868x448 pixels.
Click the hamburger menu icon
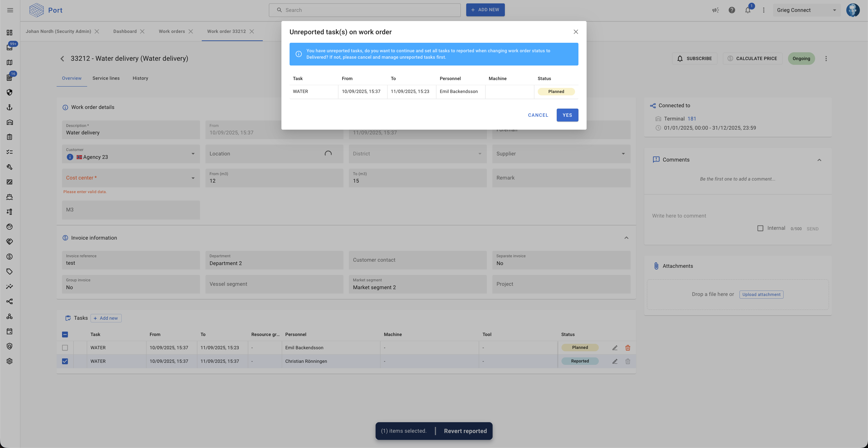pyautogui.click(x=10, y=10)
